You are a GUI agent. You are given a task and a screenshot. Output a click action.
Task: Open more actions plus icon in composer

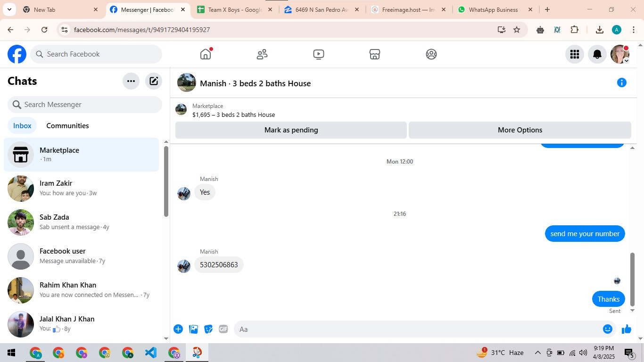pos(178,329)
